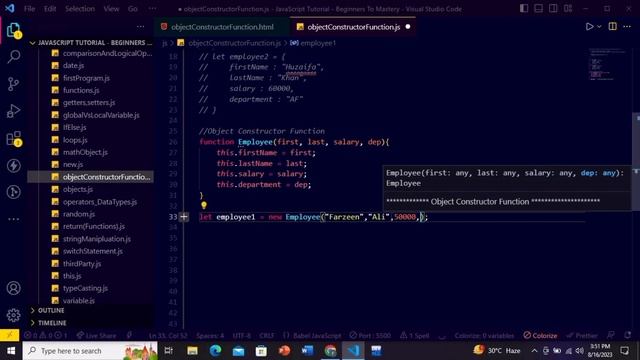Open Explorer panel more actions ellipsis
Viewport: 640px width, 360px height.
pyautogui.click(x=140, y=27)
